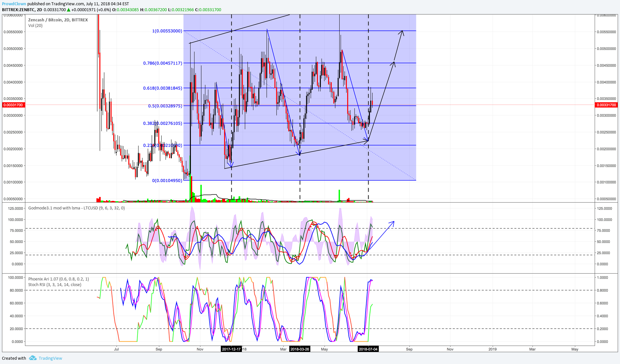Click the 125.0000 Godmode left scale value

click(x=15, y=208)
